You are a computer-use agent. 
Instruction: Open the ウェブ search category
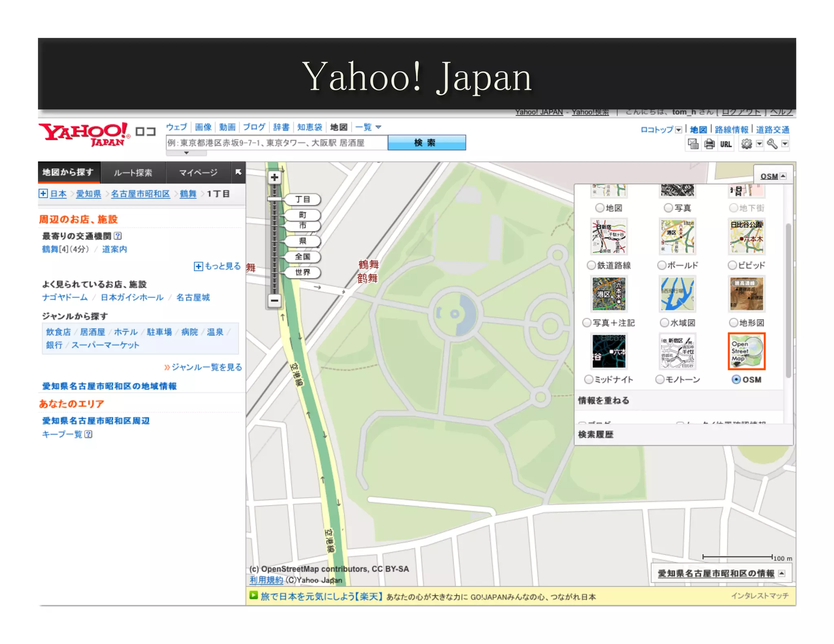(176, 127)
